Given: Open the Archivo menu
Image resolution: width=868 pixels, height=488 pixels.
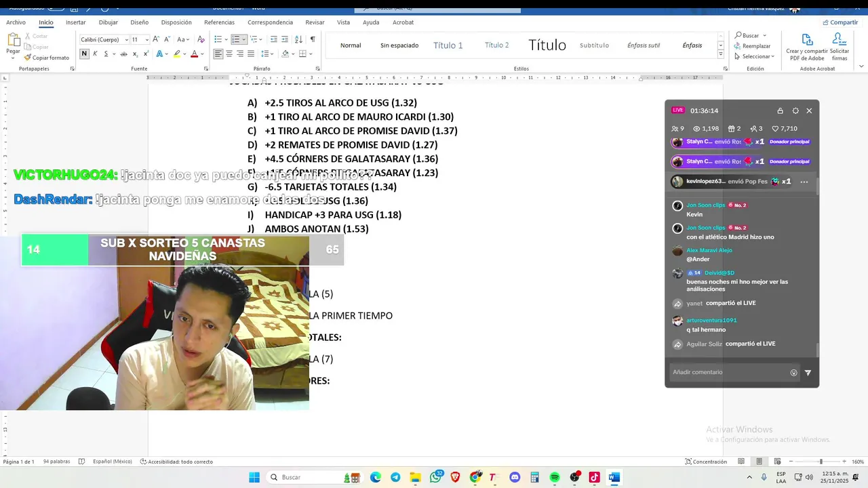Looking at the screenshot, I should (x=16, y=22).
